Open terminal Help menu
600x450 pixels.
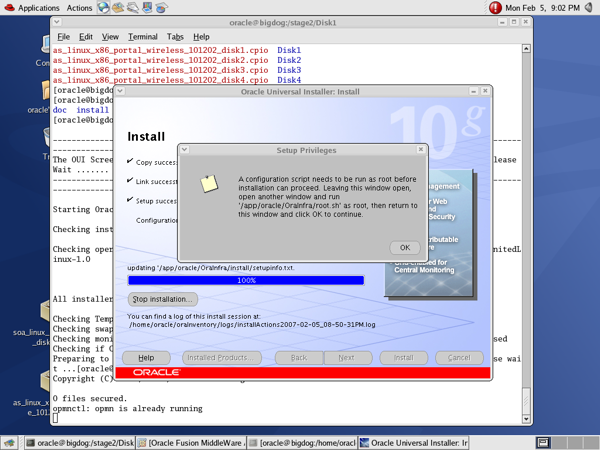click(x=201, y=37)
